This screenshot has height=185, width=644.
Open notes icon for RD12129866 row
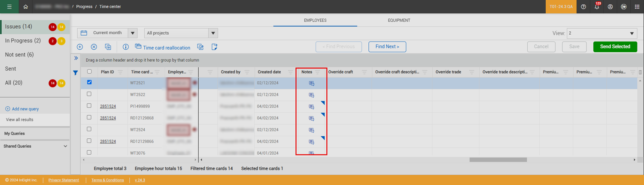pos(312,142)
